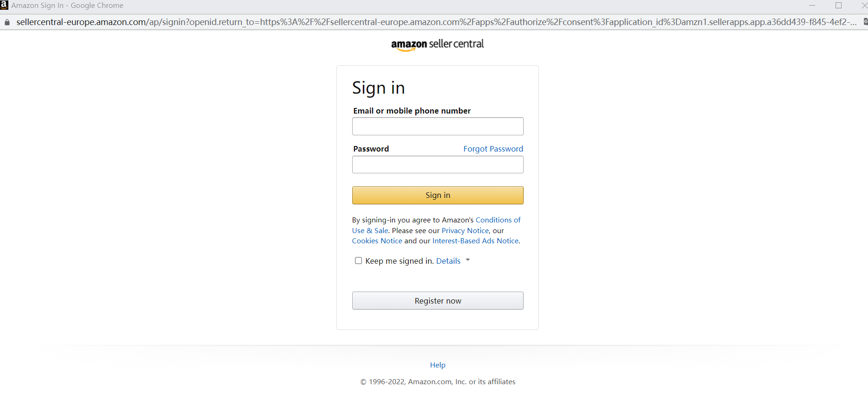868x393 pixels.
Task: Click into the Password field
Action: coord(437,165)
